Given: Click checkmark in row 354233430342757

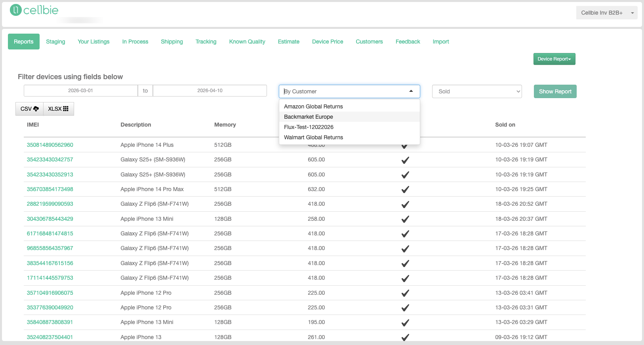Looking at the screenshot, I should tap(405, 160).
